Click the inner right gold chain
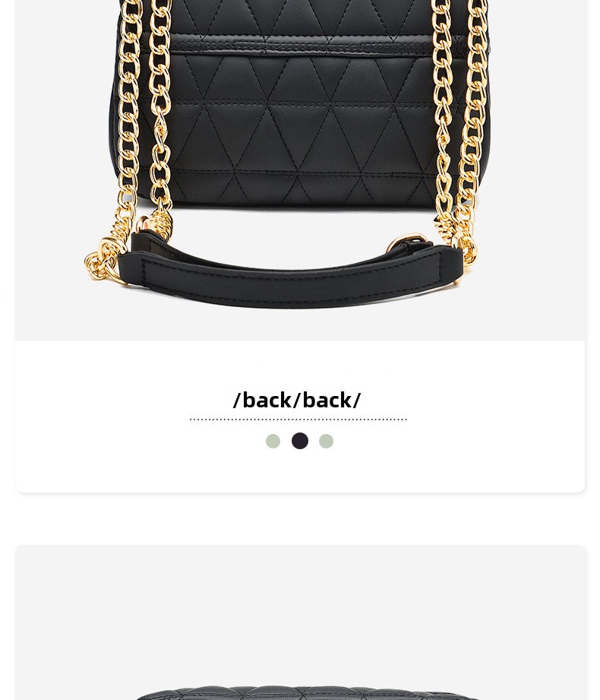 [443, 112]
